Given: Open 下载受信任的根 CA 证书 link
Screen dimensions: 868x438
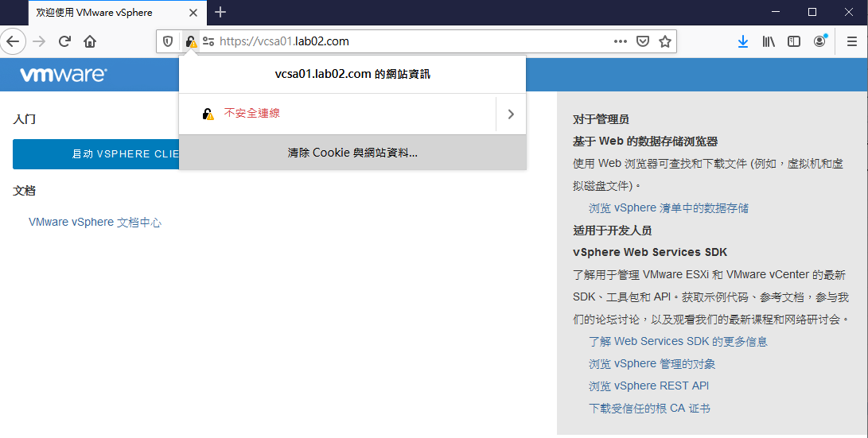Looking at the screenshot, I should pos(649,408).
